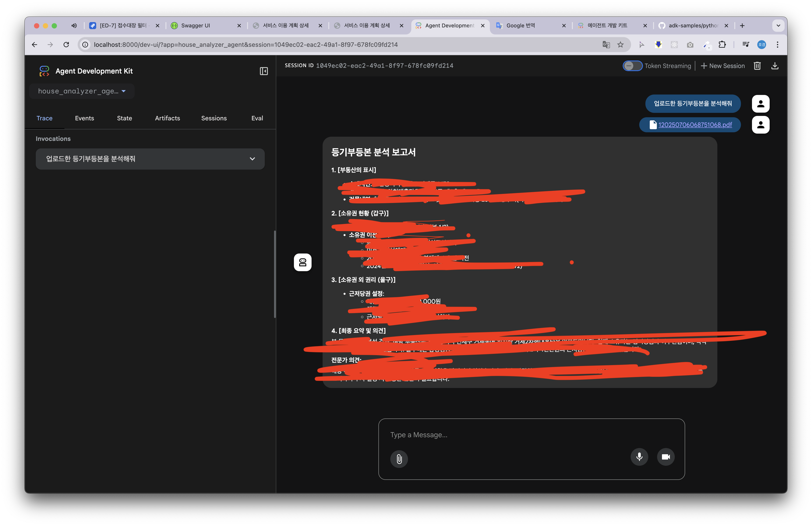Bookmark page with star icon
This screenshot has width=812, height=526.
[x=620, y=45]
